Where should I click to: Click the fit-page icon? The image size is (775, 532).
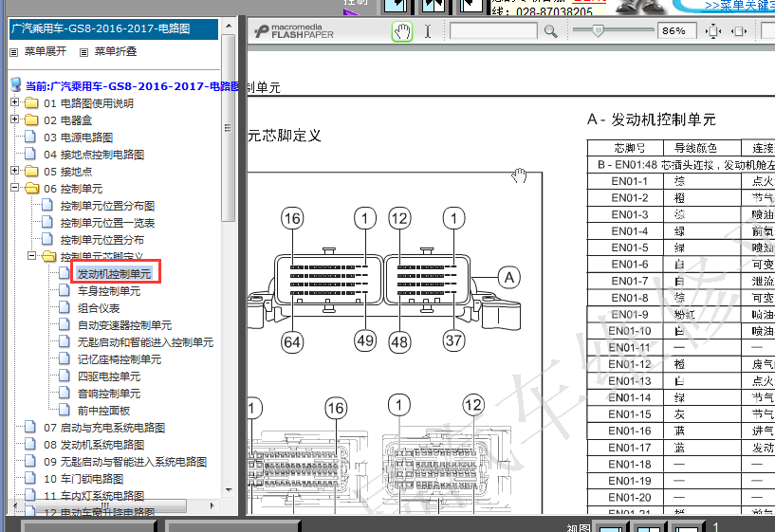[x=712, y=31]
